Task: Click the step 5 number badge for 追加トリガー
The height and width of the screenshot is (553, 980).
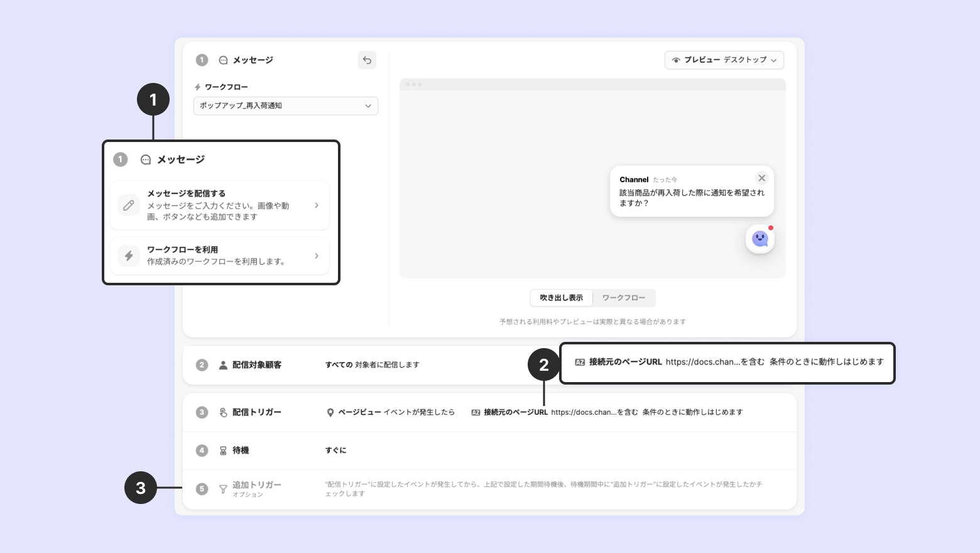Action: click(x=202, y=489)
